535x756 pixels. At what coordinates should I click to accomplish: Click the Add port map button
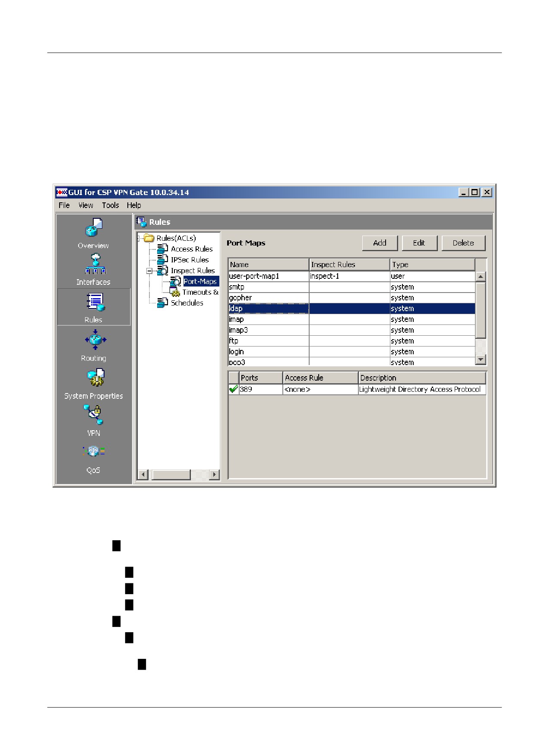click(x=380, y=243)
